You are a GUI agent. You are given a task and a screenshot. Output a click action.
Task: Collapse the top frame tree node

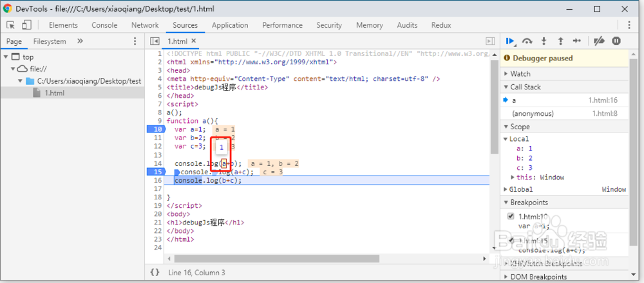click(6, 57)
